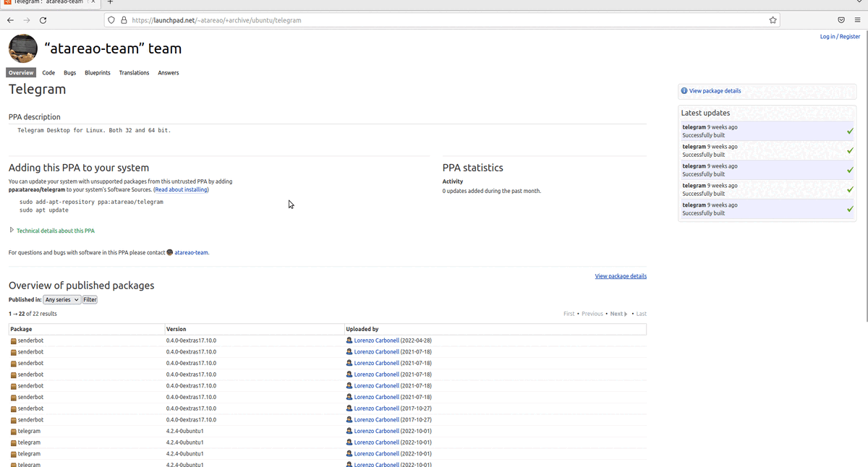Go to the Answers tab
The height and width of the screenshot is (467, 868).
tap(169, 73)
